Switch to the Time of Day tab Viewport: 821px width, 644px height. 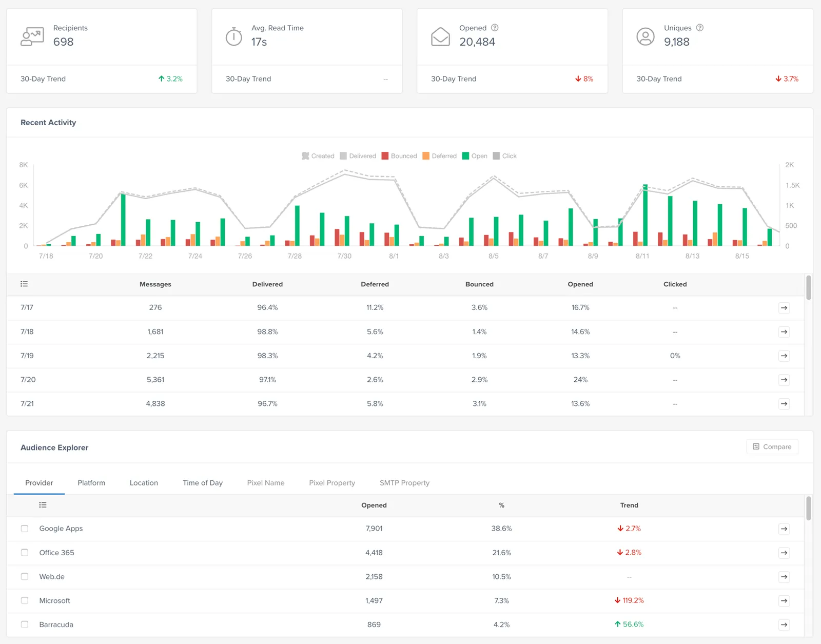(203, 483)
